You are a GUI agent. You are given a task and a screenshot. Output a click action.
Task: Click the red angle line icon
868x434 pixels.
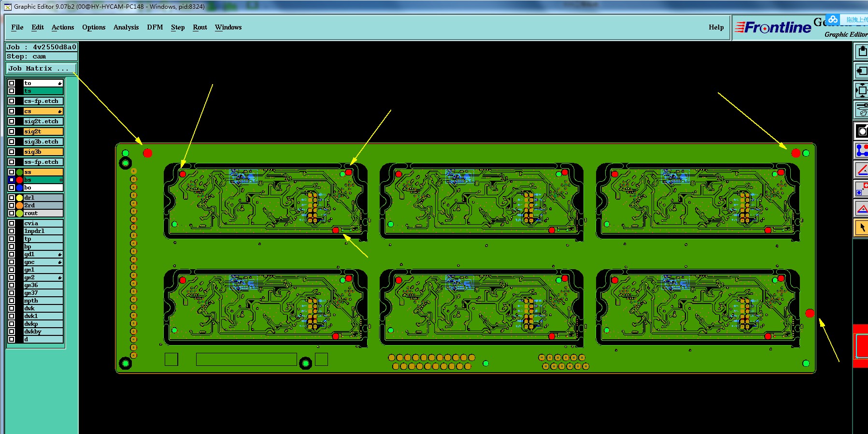pos(861,170)
